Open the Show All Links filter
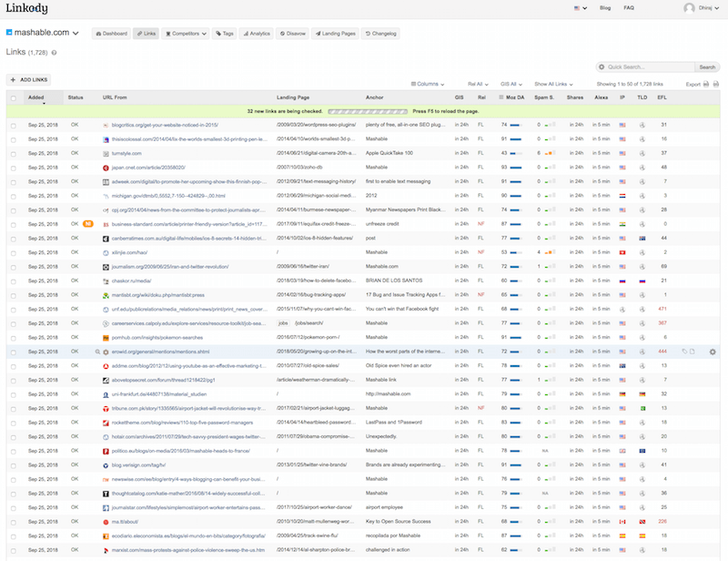 pos(553,84)
